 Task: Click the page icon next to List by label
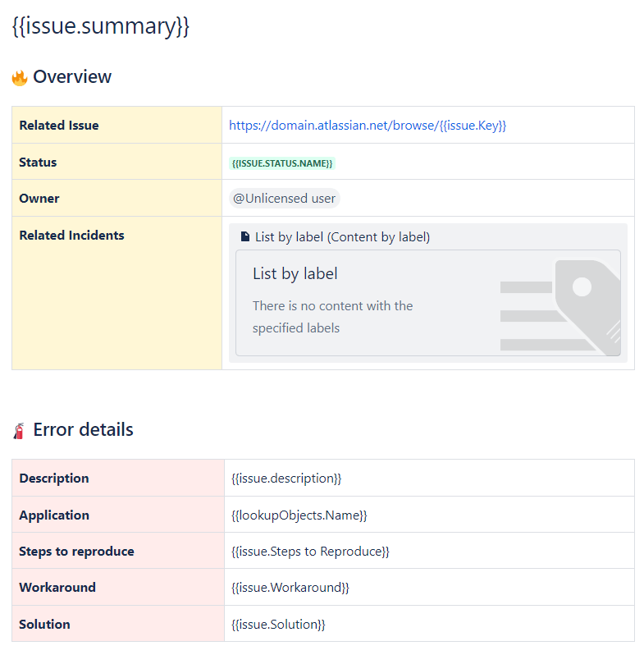coord(245,237)
